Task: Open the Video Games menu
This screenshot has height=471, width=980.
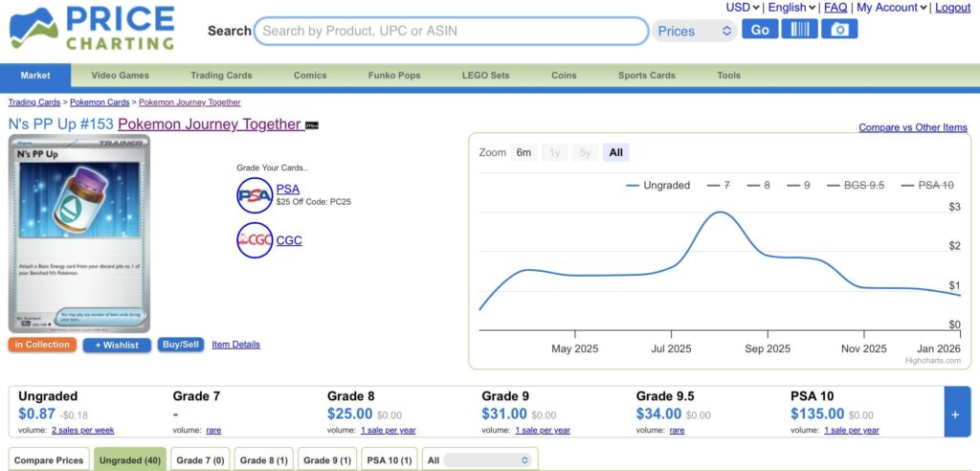Action: tap(120, 75)
